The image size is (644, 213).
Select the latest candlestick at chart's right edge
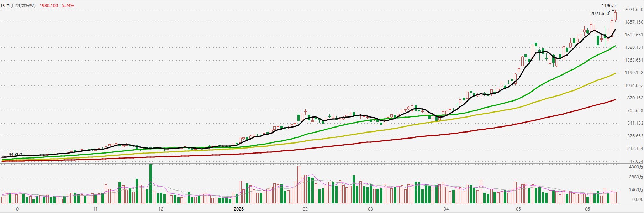[x=615, y=16]
